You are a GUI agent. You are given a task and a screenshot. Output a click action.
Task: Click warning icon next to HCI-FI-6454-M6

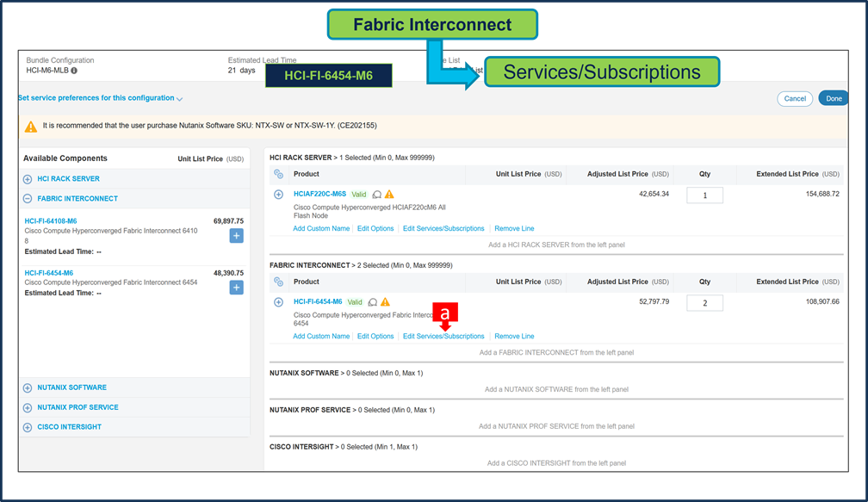point(386,302)
